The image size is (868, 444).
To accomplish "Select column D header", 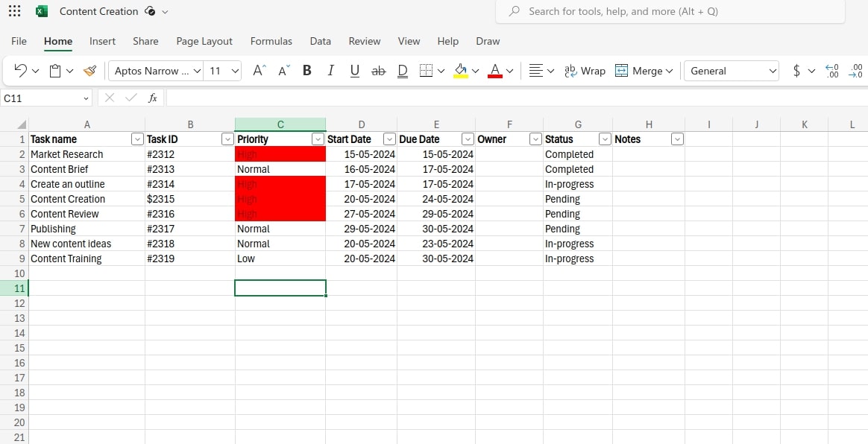I will point(362,124).
